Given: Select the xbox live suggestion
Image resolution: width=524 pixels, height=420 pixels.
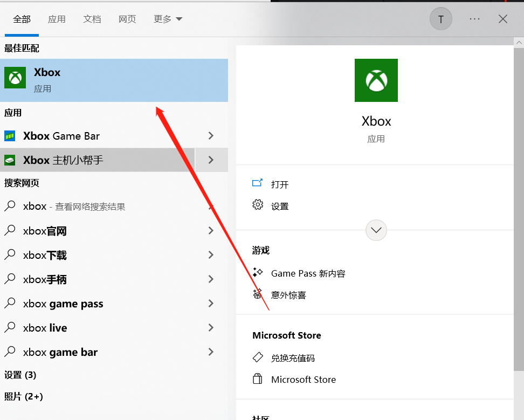Looking at the screenshot, I should pyautogui.click(x=45, y=328).
